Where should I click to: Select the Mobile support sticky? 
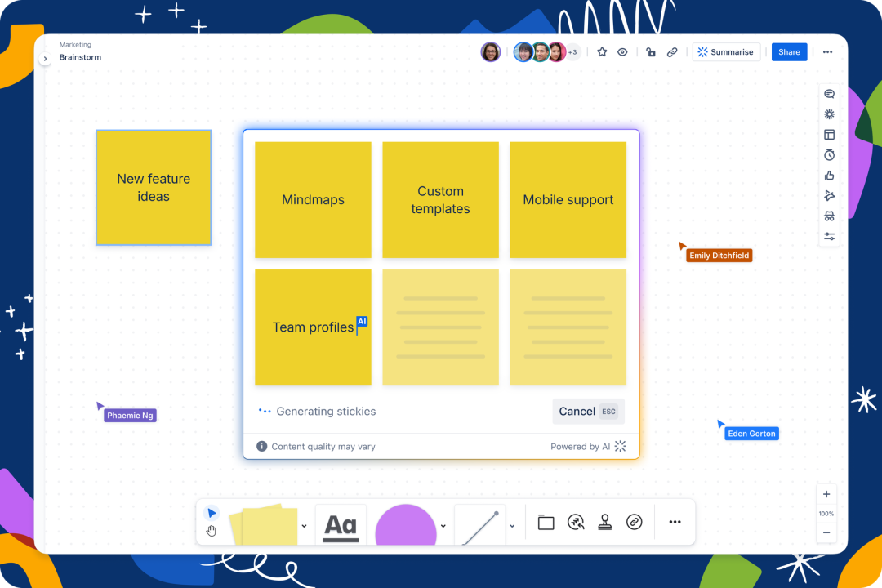[x=568, y=200]
